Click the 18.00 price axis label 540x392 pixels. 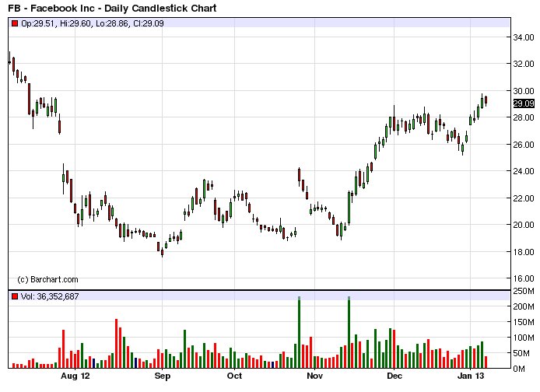(524, 252)
